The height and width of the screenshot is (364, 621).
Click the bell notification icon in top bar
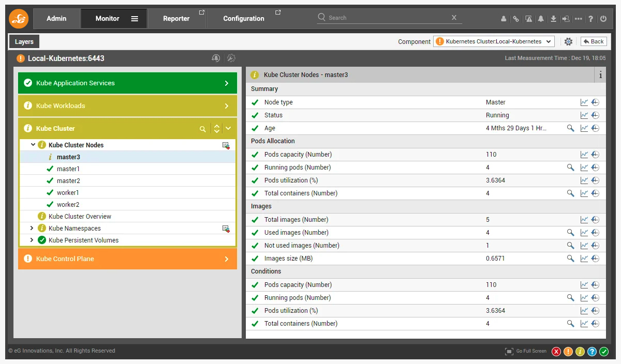coord(541,19)
